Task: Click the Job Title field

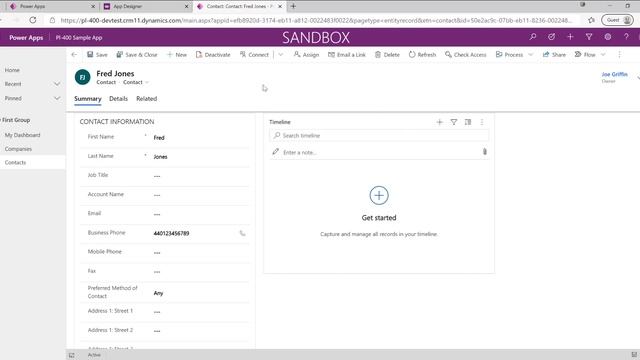Action: click(x=200, y=176)
